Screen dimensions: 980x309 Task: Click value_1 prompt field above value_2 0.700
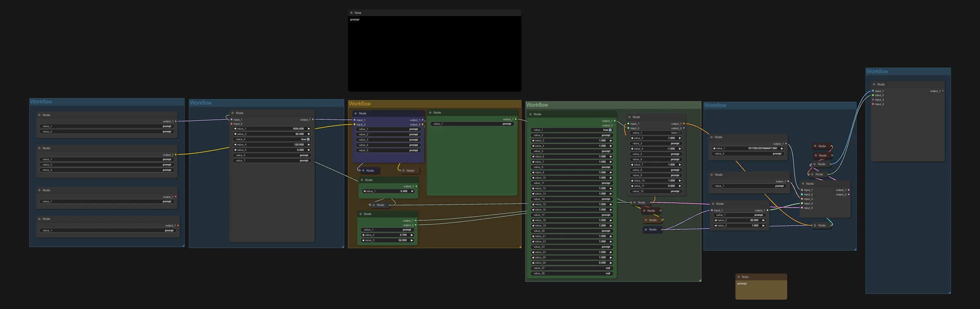point(388,230)
